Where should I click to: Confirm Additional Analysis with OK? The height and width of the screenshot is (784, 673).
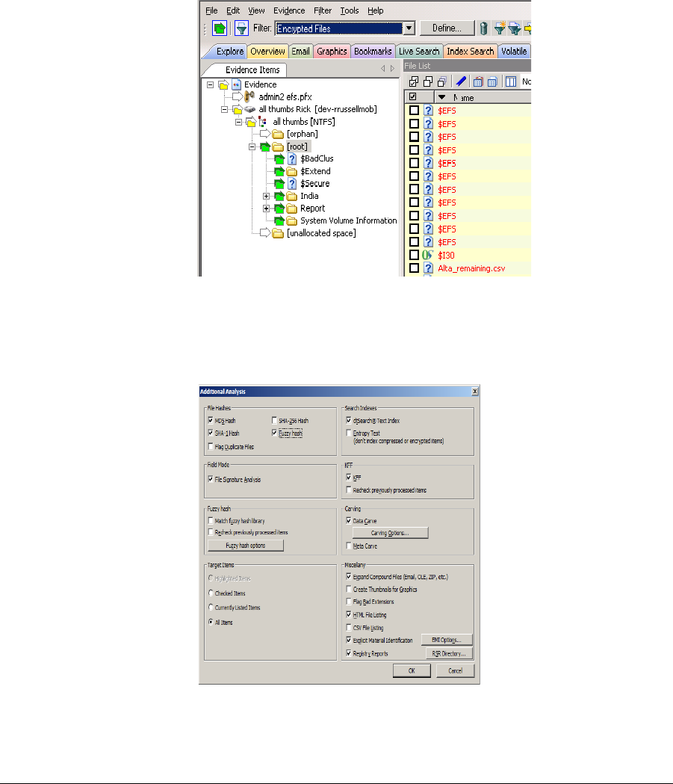412,670
